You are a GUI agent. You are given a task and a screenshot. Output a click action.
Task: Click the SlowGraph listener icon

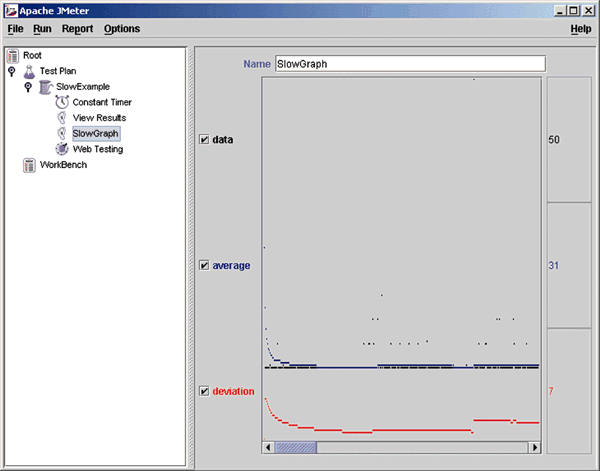pos(62,133)
